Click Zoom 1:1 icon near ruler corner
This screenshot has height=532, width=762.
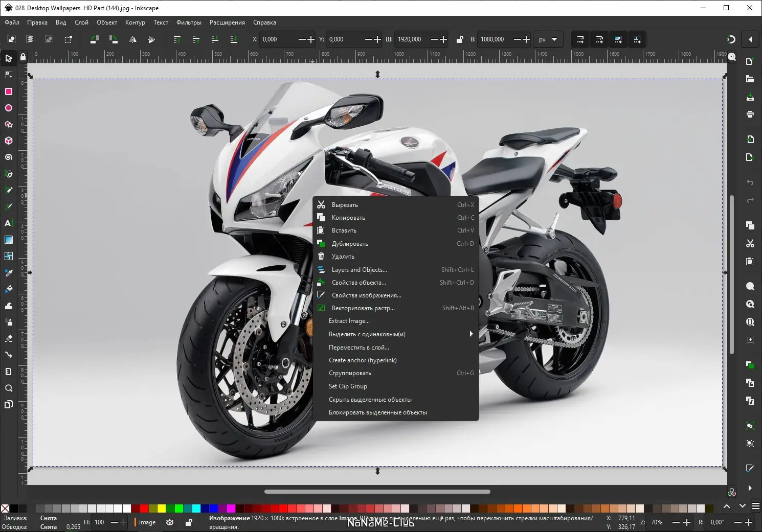tap(732, 57)
